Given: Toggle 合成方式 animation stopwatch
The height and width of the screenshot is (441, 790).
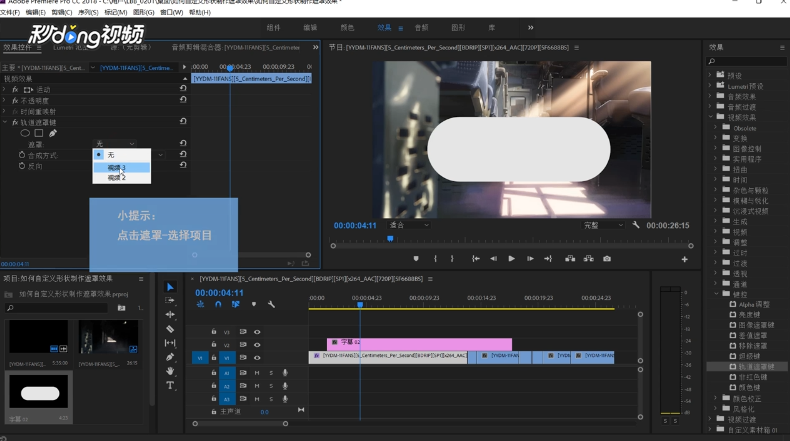Looking at the screenshot, I should tap(22, 155).
